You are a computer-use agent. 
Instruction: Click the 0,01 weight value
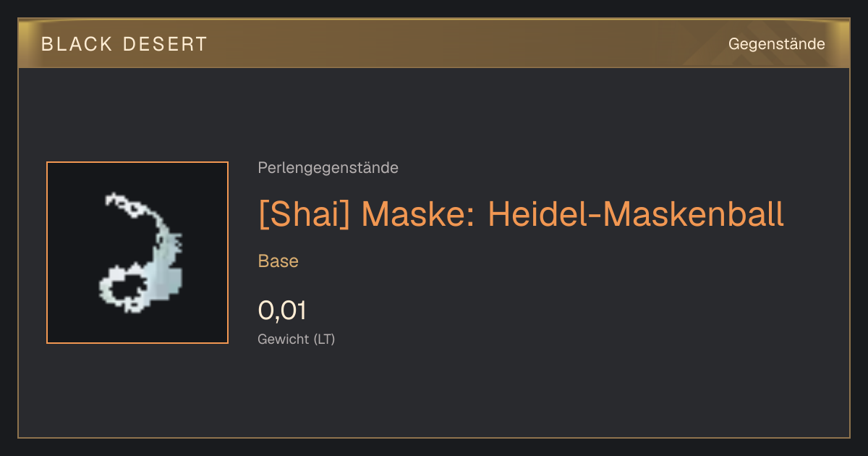tap(283, 311)
